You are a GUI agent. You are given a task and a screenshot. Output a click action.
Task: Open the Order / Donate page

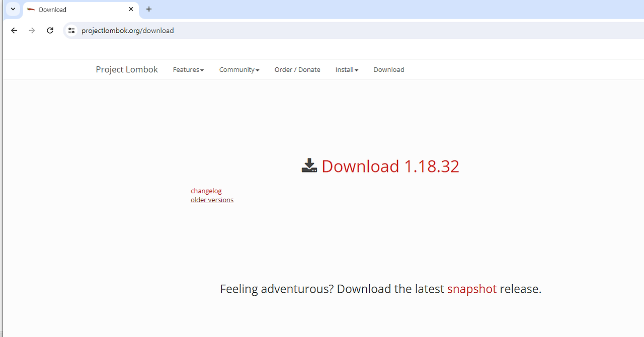[x=297, y=69]
